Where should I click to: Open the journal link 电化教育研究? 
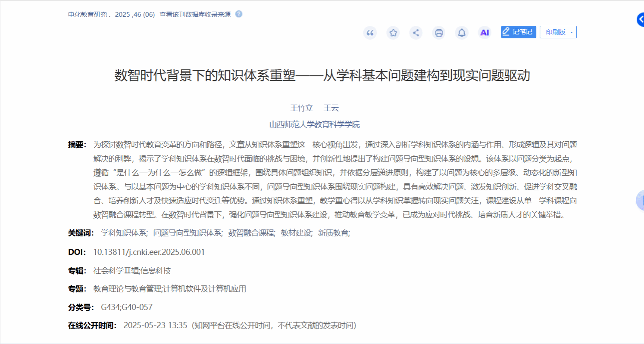[x=88, y=14]
